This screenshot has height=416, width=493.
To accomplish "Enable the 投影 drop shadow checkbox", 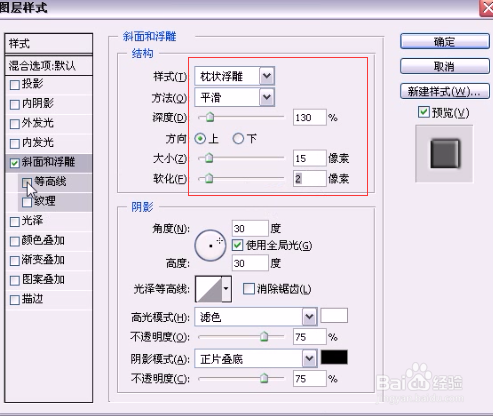I will pos(15,85).
